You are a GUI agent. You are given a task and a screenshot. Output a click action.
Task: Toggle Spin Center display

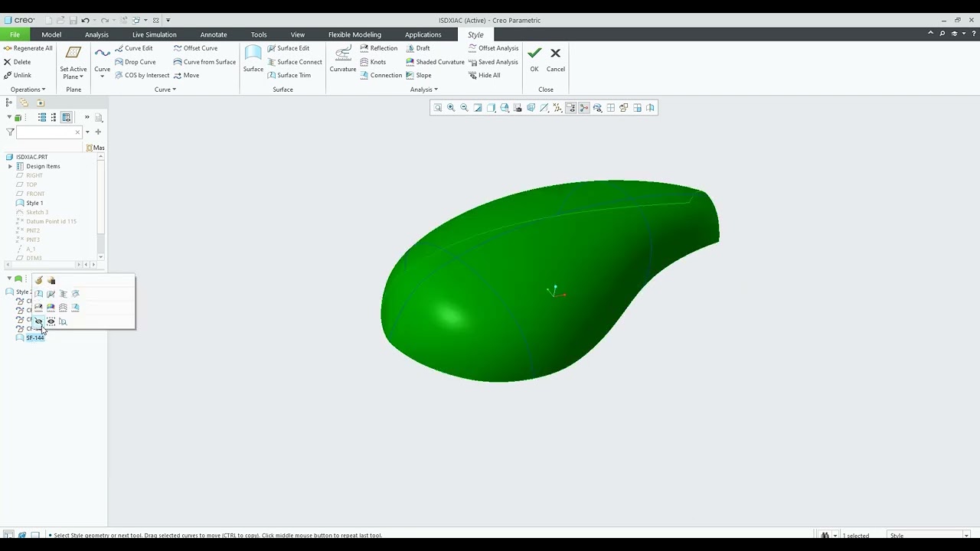pos(584,108)
